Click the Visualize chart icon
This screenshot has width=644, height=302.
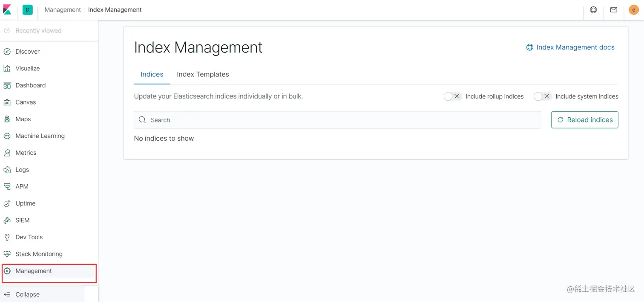pos(7,68)
